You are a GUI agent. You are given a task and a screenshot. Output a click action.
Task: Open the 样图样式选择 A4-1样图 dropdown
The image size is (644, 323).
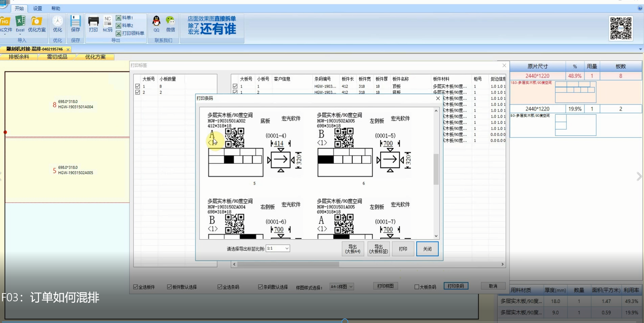341,287
